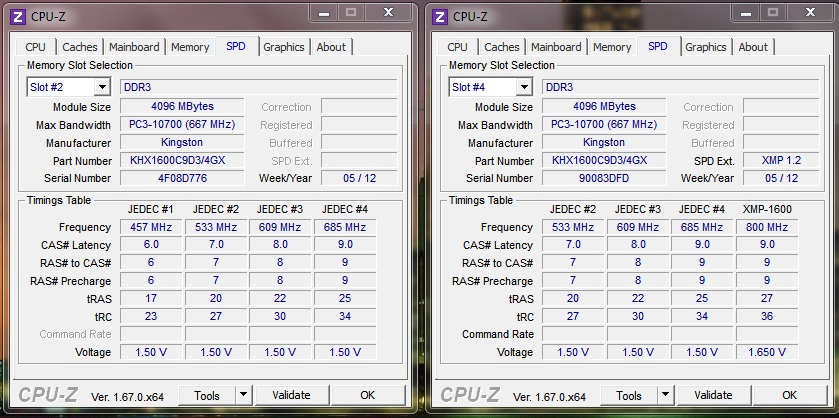Click tRC value 23 under JEDEC #1
This screenshot has height=418, width=839.
[x=151, y=316]
